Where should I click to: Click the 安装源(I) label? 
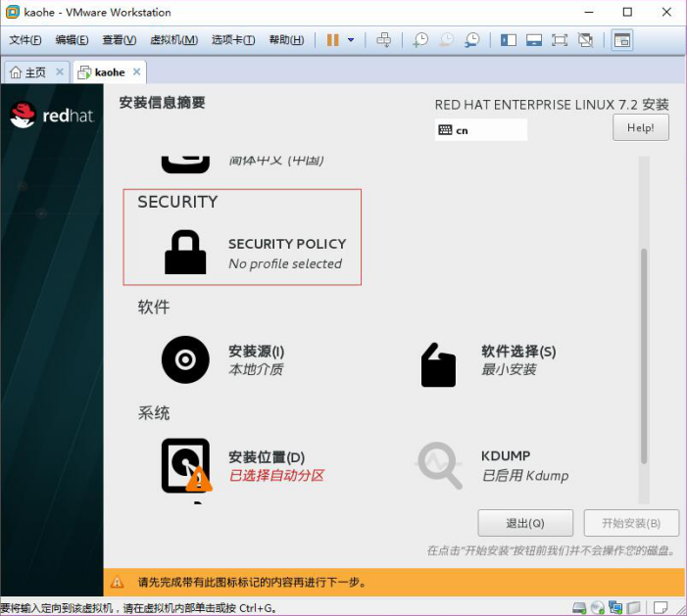point(257,352)
